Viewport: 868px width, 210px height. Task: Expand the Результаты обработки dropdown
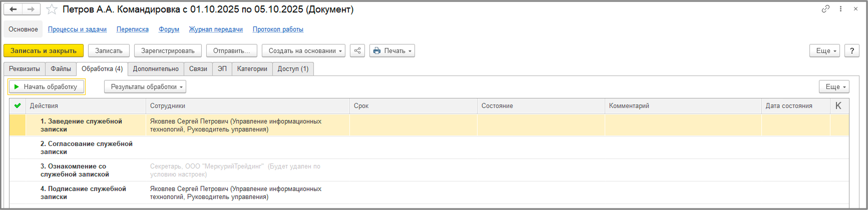tap(145, 86)
